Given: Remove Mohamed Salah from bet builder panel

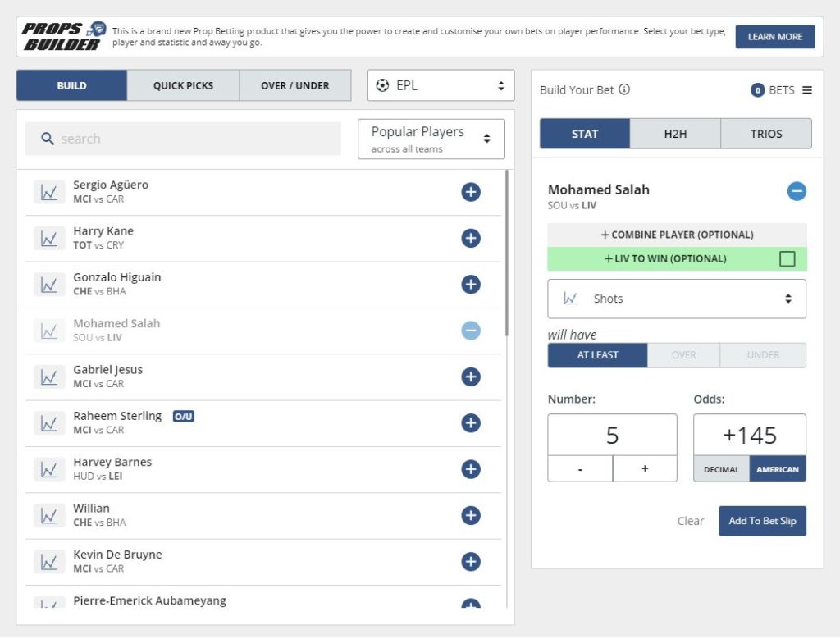Looking at the screenshot, I should 796,191.
